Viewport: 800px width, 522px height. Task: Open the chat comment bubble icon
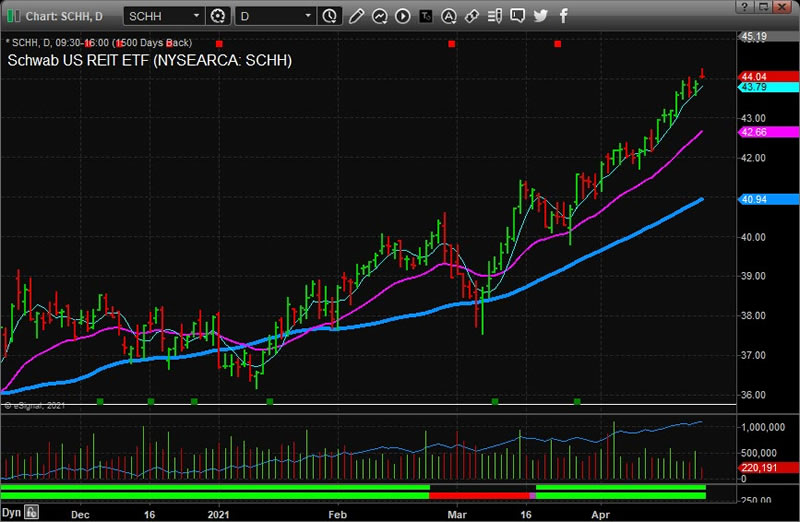point(517,16)
